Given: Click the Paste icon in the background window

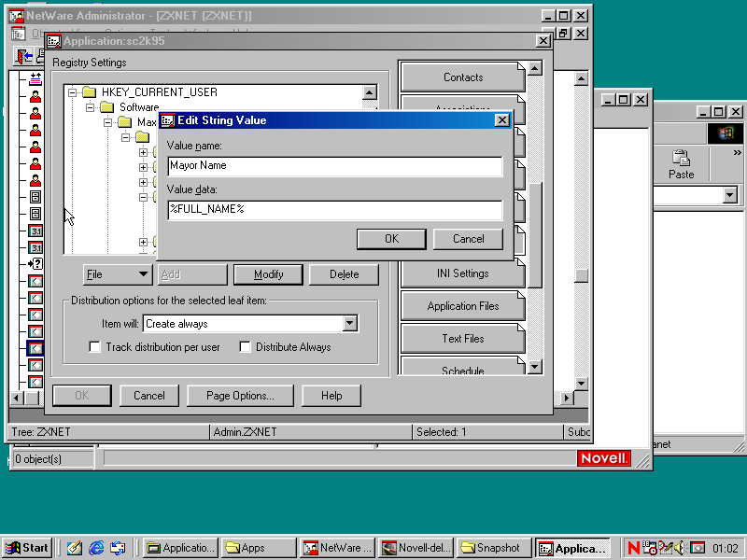Looking at the screenshot, I should [x=681, y=158].
